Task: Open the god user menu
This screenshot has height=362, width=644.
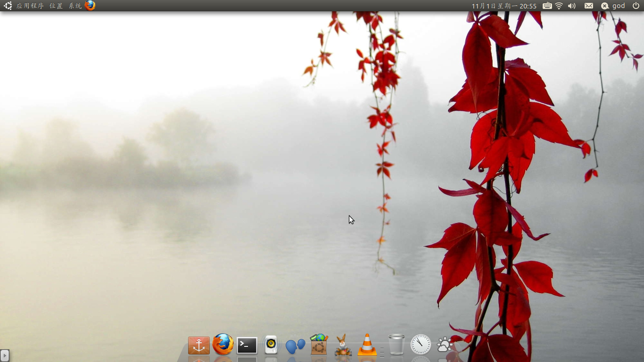Action: 619,6
